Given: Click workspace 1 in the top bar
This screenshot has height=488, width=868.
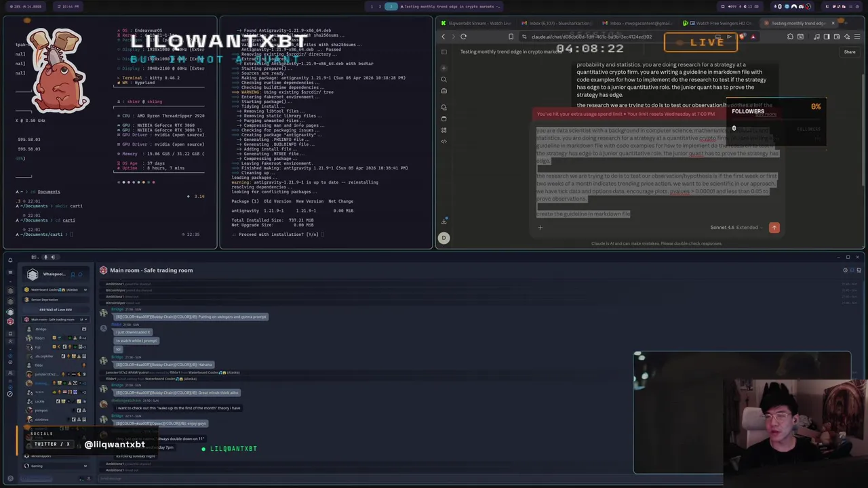Looking at the screenshot, I should pyautogui.click(x=372, y=6).
